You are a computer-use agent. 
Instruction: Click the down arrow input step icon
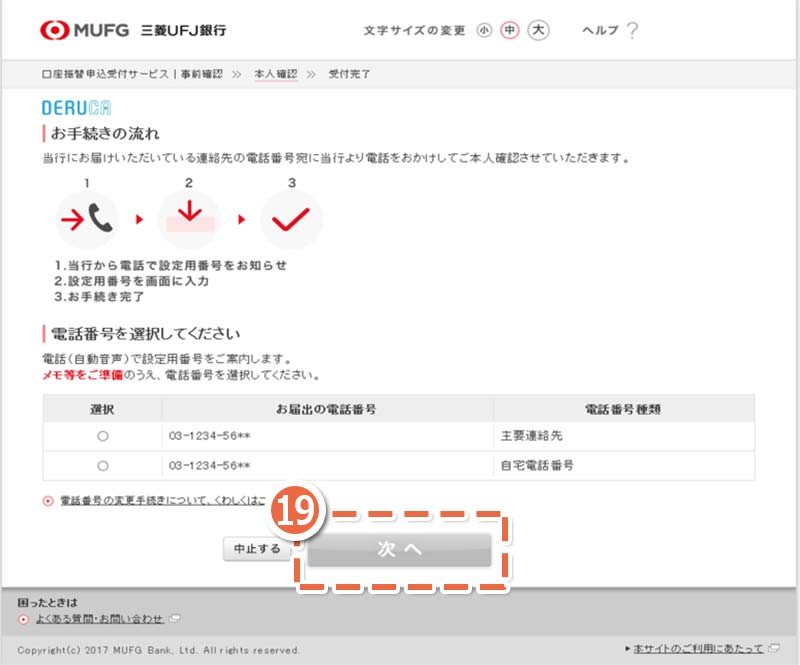click(x=189, y=220)
